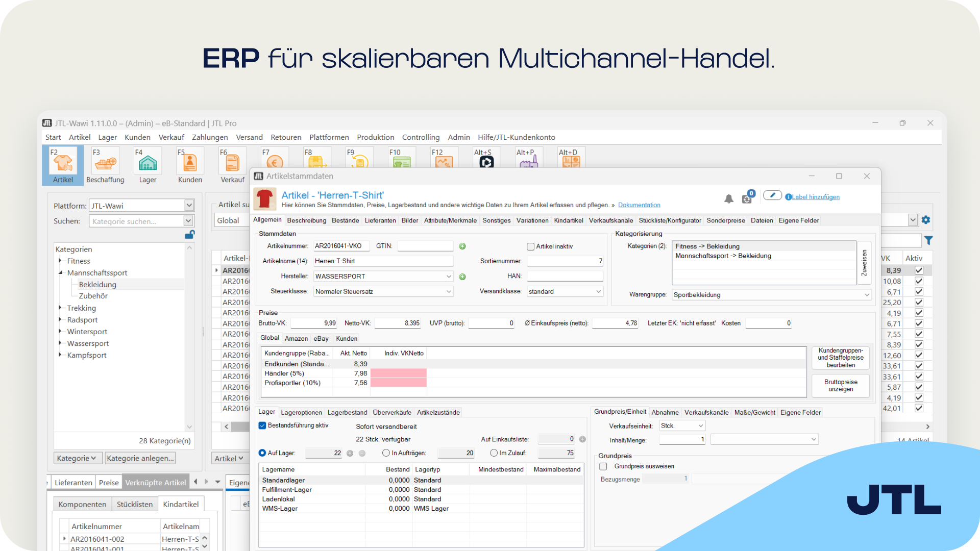Click the notification bell icon

coord(728,198)
